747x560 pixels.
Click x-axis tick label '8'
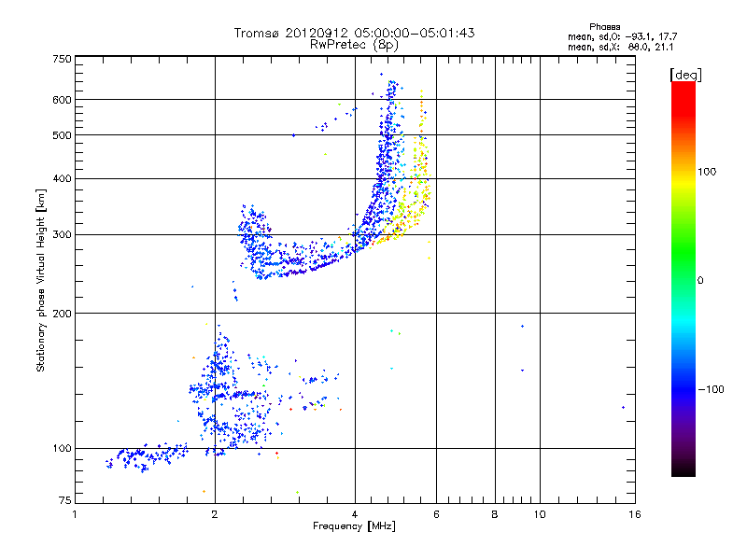point(495,514)
